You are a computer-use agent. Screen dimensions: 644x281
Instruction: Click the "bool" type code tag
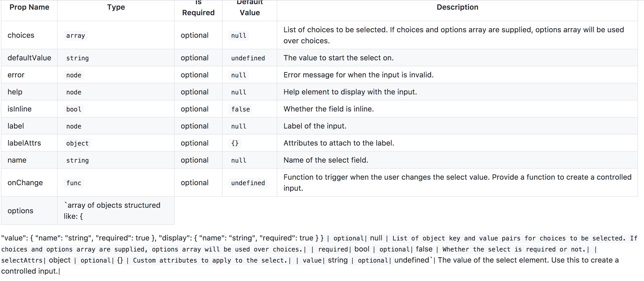tap(74, 109)
